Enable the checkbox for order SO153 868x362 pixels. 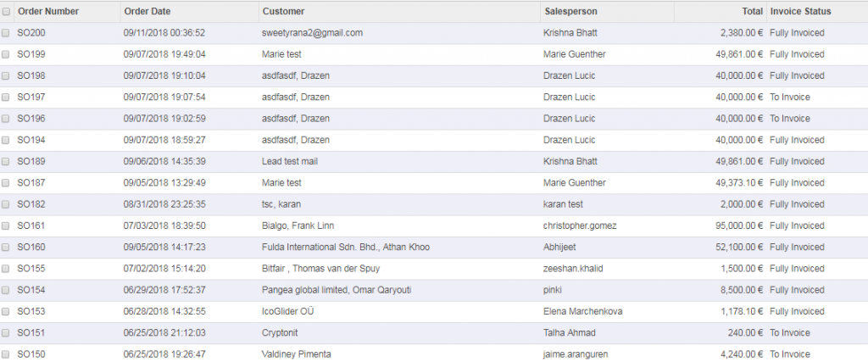click(7, 311)
